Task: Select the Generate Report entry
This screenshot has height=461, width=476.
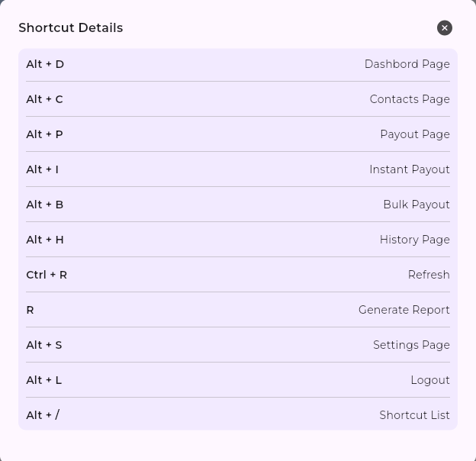Action: pyautogui.click(x=404, y=310)
